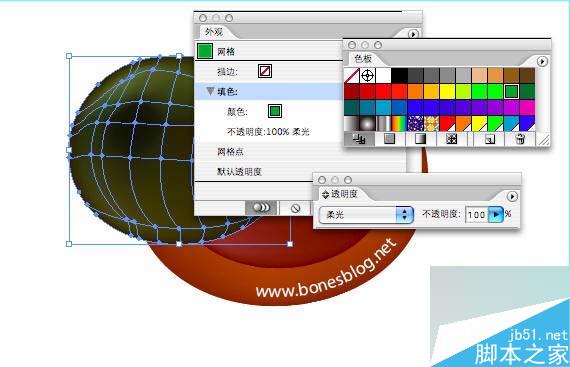
Task: Select the steel bar gradient swatch
Action: tap(383, 124)
